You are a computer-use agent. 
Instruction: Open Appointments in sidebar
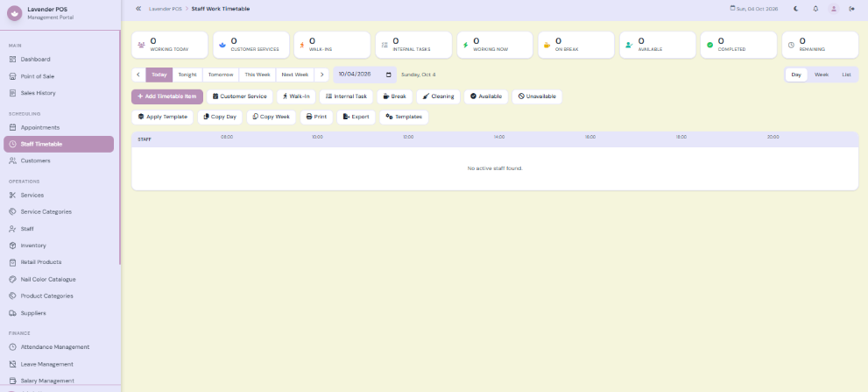tap(59, 127)
